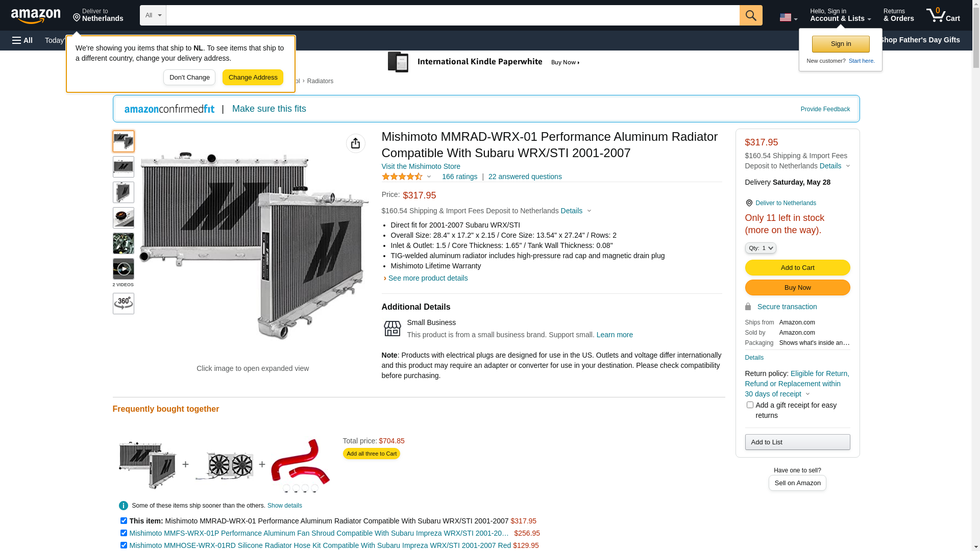Uncheck the Fan Shroud bundle item
980x551 pixels.
(124, 533)
